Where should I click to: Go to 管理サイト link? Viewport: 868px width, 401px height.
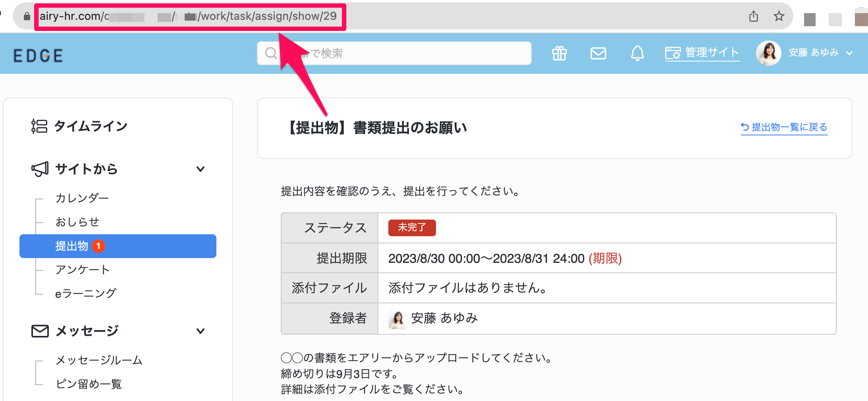coord(702,52)
